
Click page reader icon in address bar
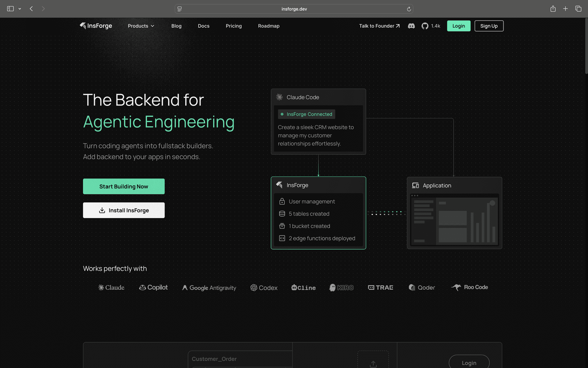click(x=180, y=9)
